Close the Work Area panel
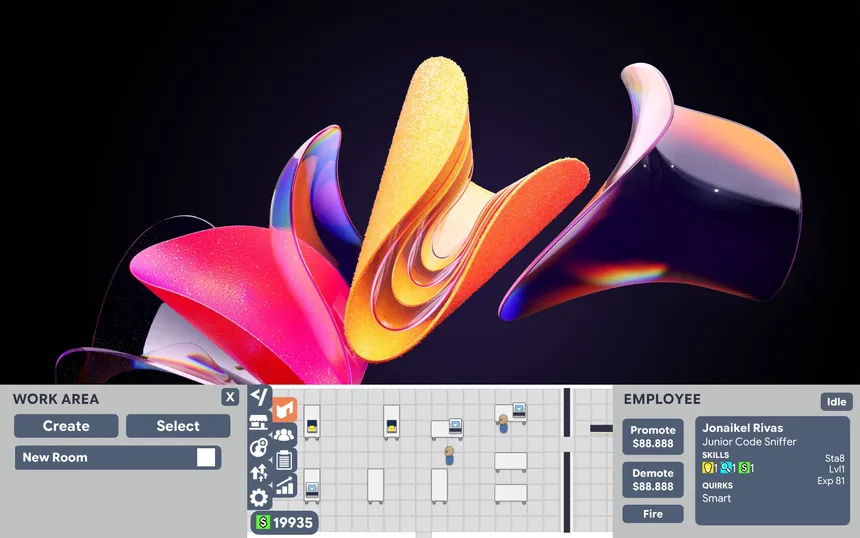This screenshot has width=860, height=538. [x=230, y=398]
